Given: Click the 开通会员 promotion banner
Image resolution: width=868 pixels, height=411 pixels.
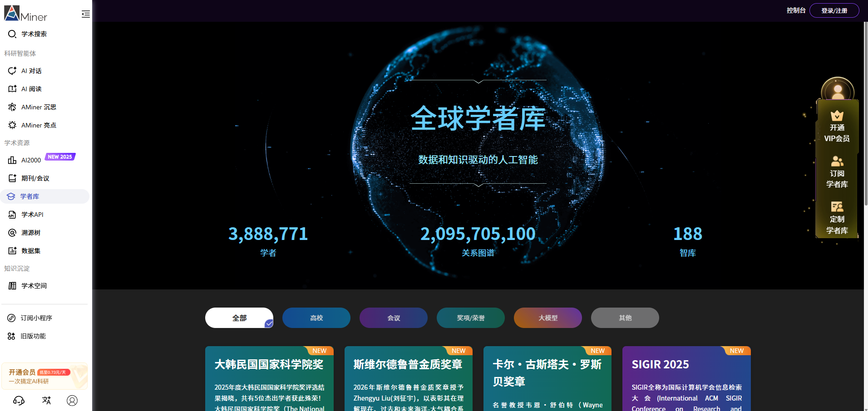Looking at the screenshot, I should coord(44,376).
